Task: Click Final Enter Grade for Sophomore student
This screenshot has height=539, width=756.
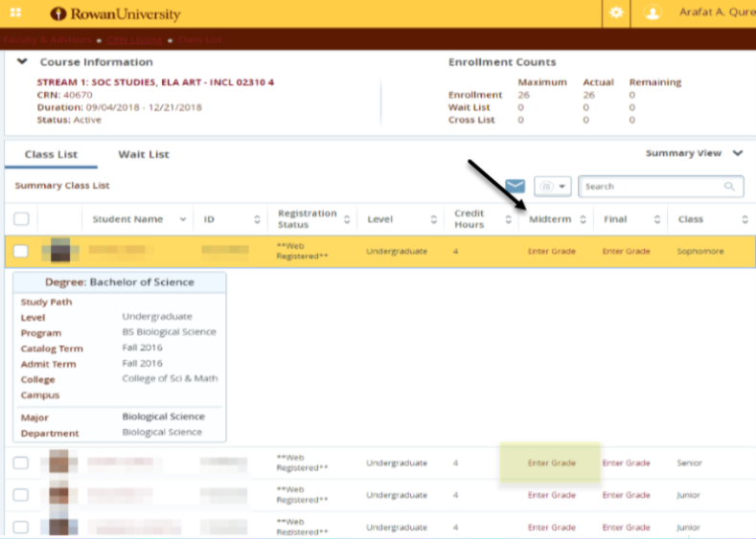Action: click(x=626, y=252)
